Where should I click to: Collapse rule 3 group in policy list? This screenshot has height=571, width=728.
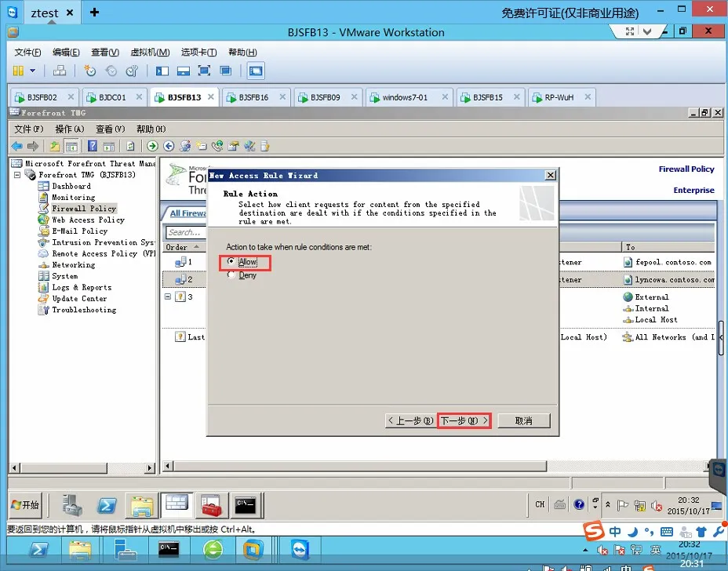coord(168,296)
